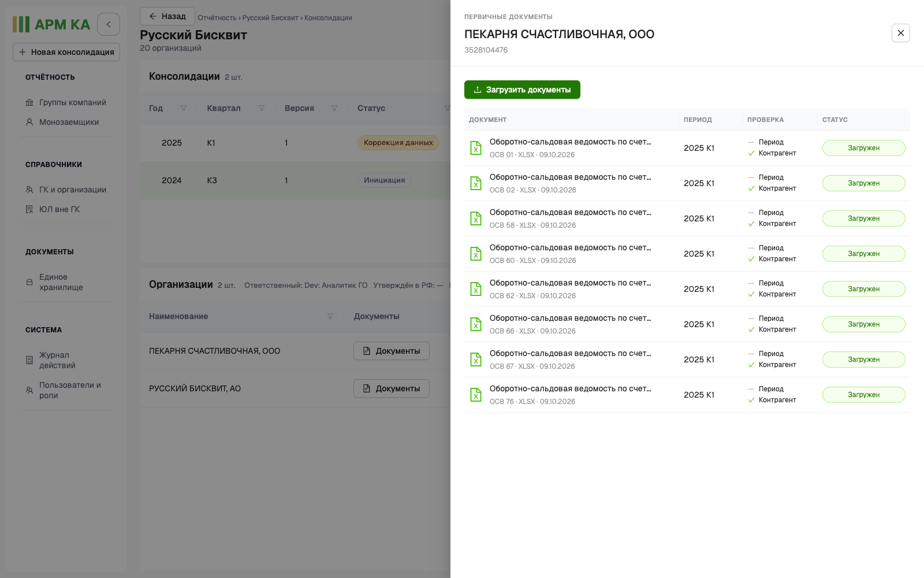Screen dimensions: 924x578
Task: Click the Коррекция данных status badge
Action: (398, 143)
